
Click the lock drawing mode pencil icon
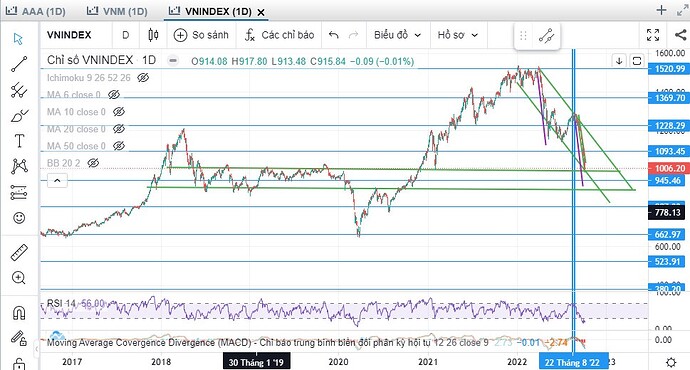tap(18, 338)
